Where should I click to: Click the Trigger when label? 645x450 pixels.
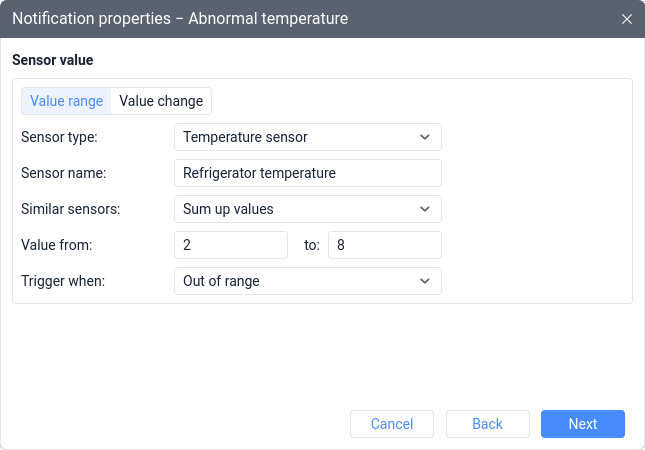pos(63,281)
